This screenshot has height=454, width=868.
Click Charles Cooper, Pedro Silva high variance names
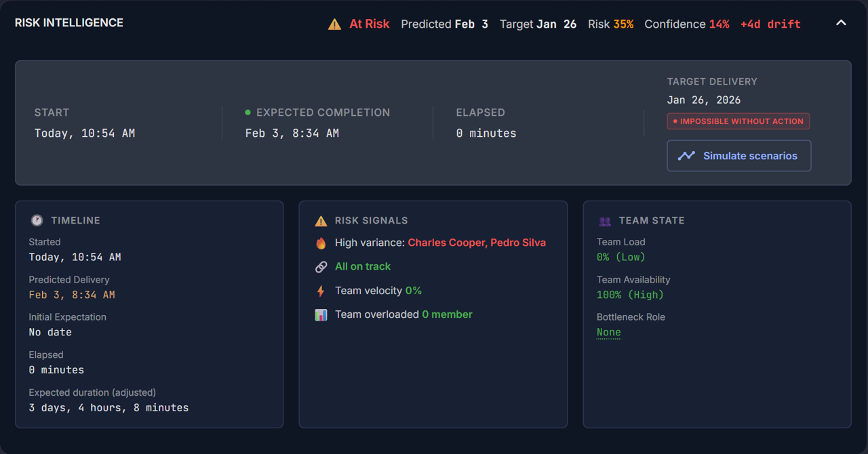pos(477,242)
